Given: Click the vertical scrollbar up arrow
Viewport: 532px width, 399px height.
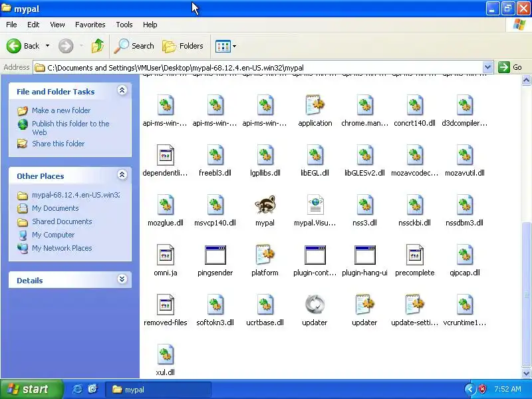Looking at the screenshot, I should point(526,80).
